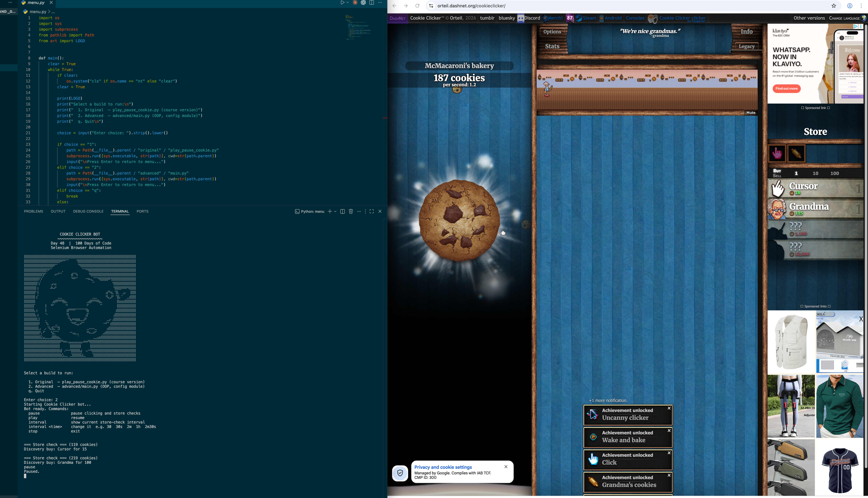Kill the terminal with the trash icon
Image resolution: width=868 pixels, height=498 pixels.
pyautogui.click(x=351, y=211)
